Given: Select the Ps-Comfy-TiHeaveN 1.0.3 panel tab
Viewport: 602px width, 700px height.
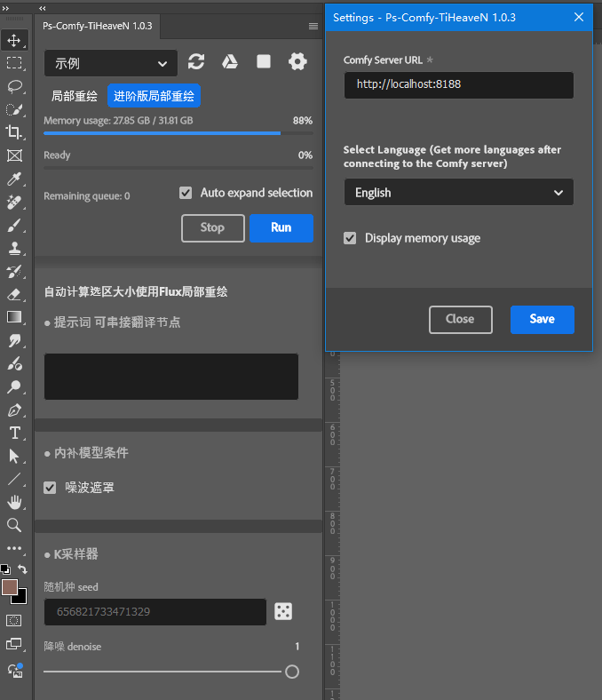Looking at the screenshot, I should click(x=98, y=26).
